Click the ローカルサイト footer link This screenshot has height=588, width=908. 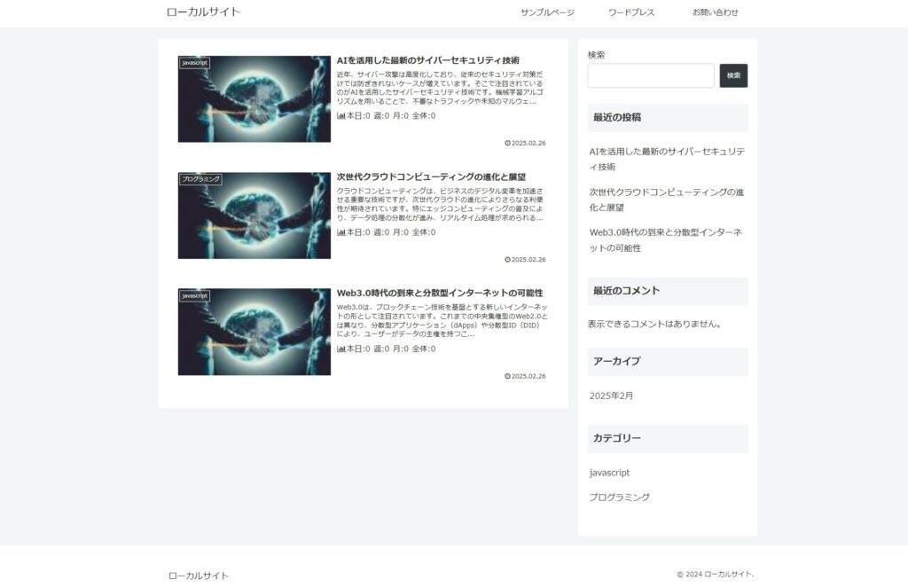[x=199, y=576]
